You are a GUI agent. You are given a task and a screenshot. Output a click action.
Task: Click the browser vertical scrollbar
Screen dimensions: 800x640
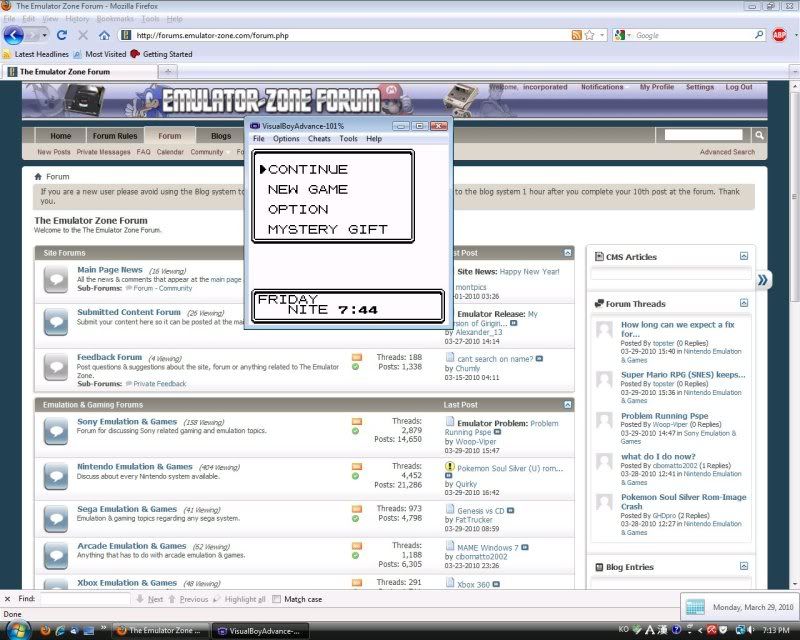point(795,196)
